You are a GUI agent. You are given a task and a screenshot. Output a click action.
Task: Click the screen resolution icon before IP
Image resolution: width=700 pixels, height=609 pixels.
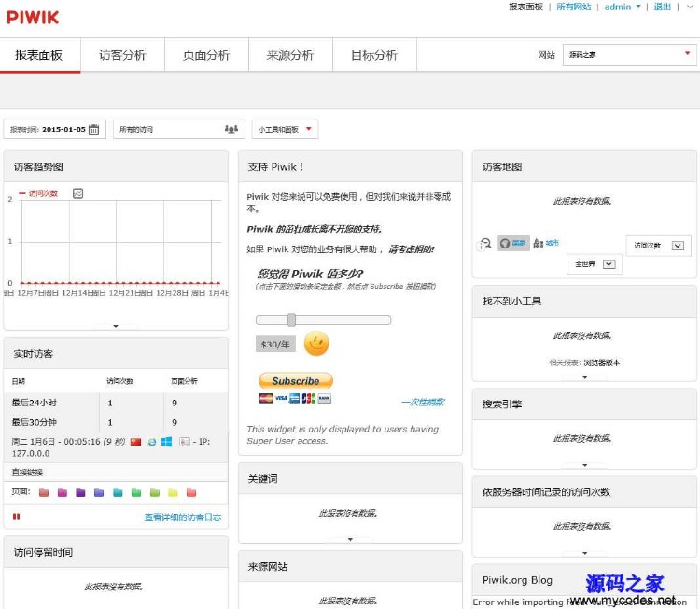click(x=184, y=442)
